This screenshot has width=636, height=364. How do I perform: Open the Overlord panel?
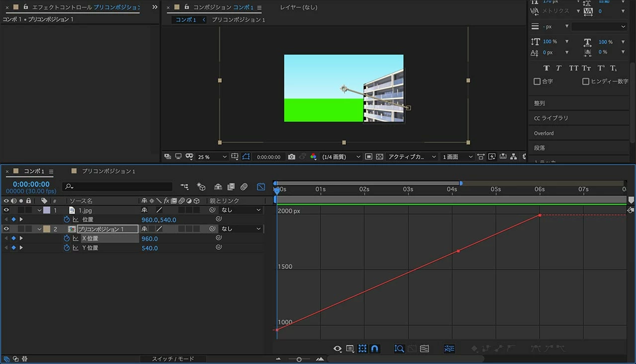544,133
